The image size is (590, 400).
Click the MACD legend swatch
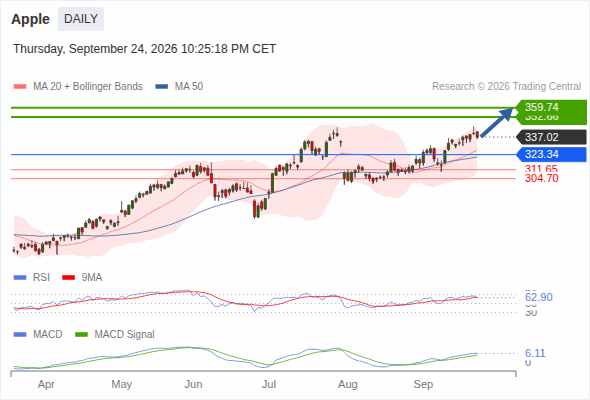(x=20, y=335)
